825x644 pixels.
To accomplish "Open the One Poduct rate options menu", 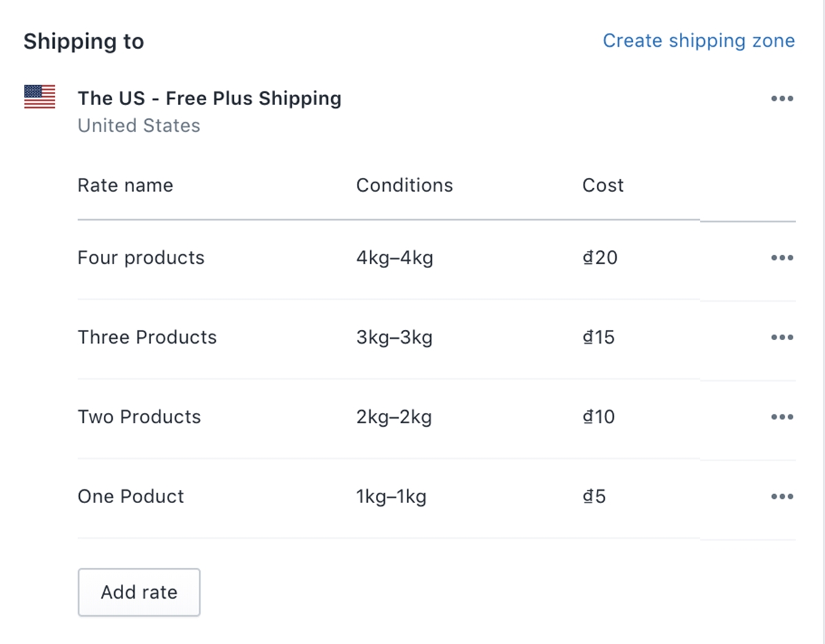I will pos(782,497).
